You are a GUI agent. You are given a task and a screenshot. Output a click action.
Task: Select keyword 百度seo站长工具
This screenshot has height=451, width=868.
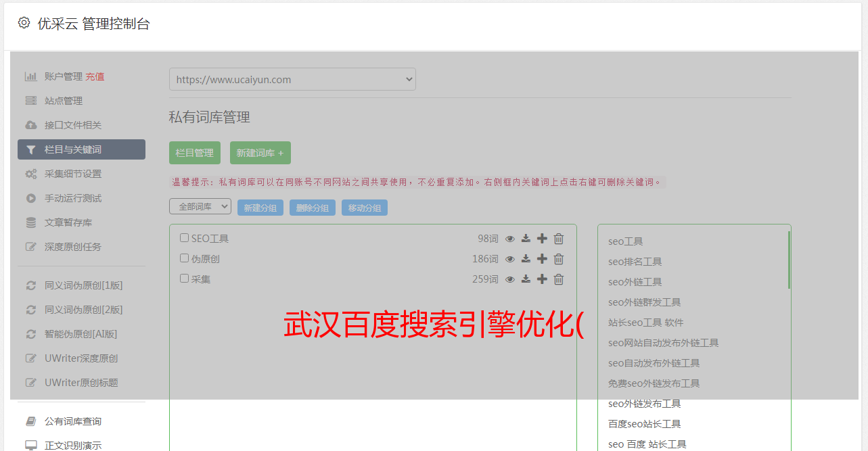tap(644, 424)
